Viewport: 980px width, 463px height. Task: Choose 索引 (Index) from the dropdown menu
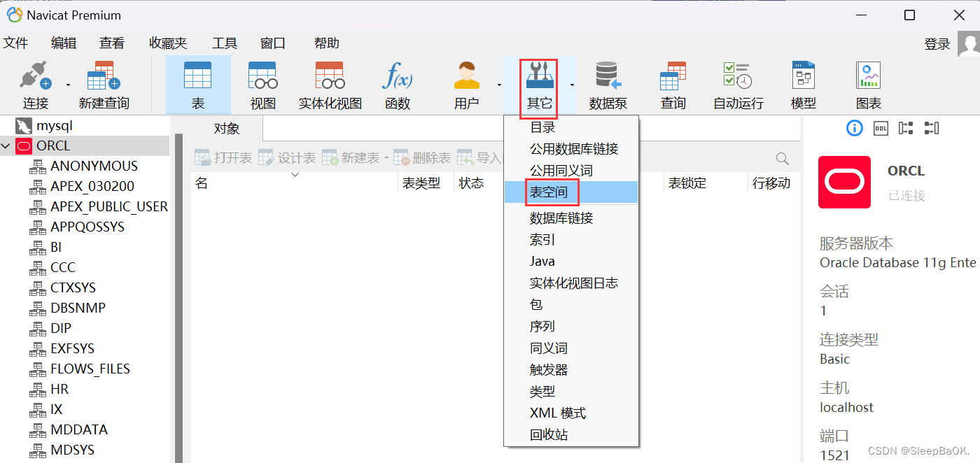(571, 240)
